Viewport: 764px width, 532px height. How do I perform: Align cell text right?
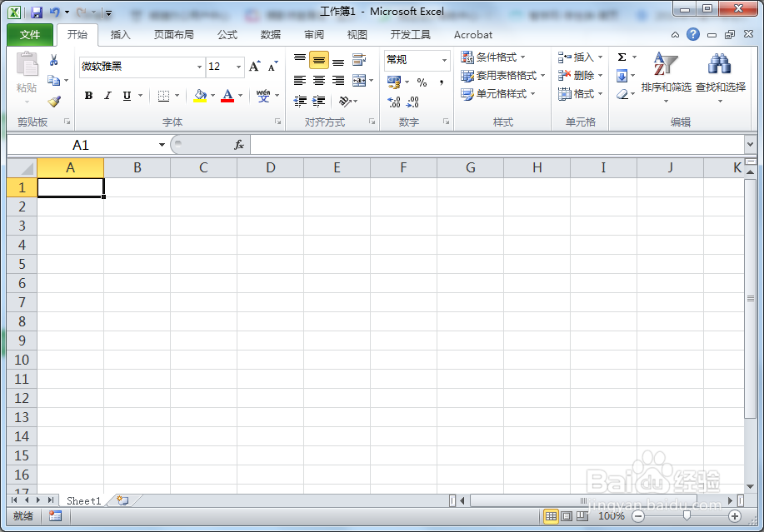[x=338, y=80]
